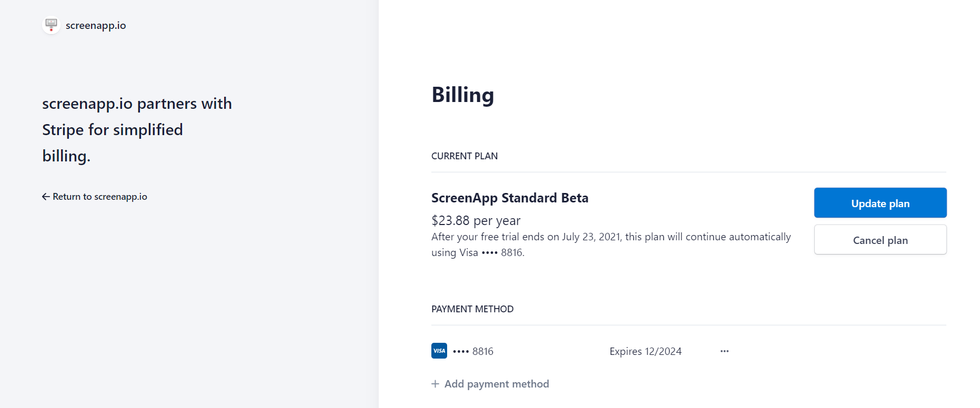Click the CURRENT PLAN section label

[x=464, y=156]
